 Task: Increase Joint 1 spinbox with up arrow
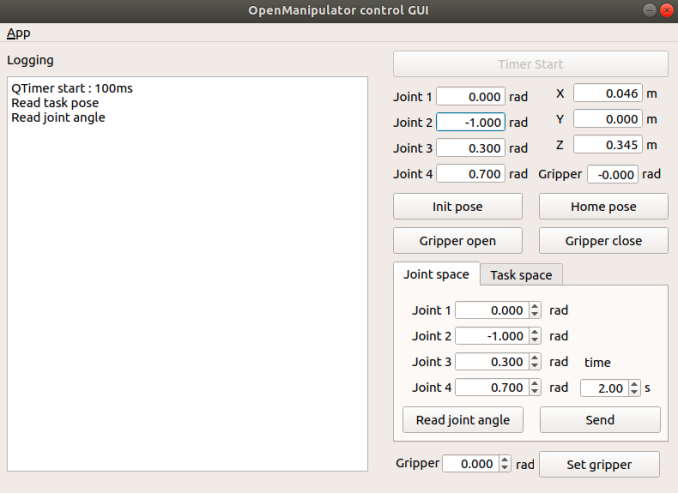coord(535,306)
